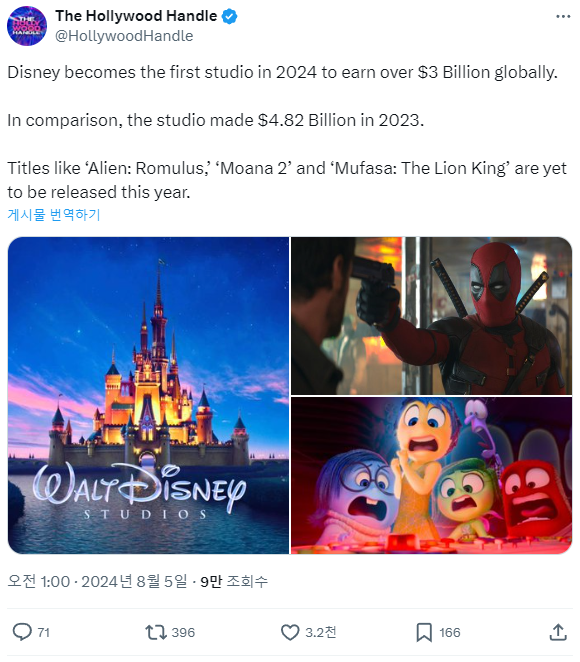Click the repost arrows icon
The image size is (580, 662).
[x=156, y=632]
